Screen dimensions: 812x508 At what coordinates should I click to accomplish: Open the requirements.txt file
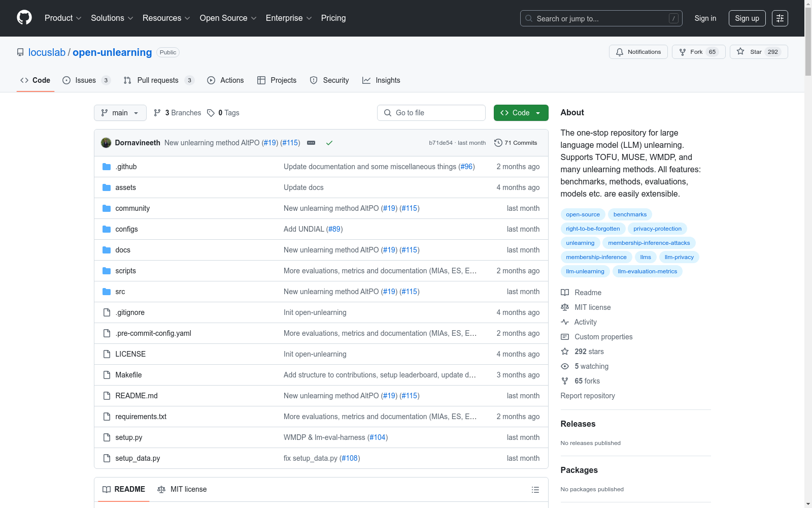coord(141,417)
